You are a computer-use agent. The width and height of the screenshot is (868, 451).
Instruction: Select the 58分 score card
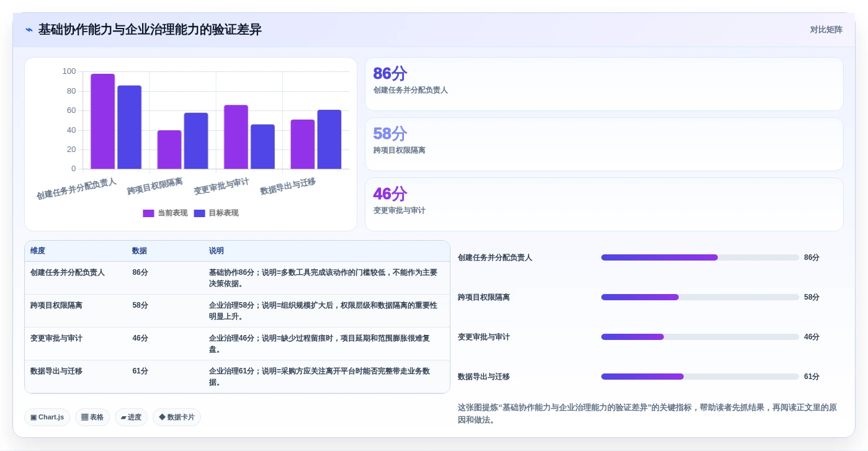604,145
